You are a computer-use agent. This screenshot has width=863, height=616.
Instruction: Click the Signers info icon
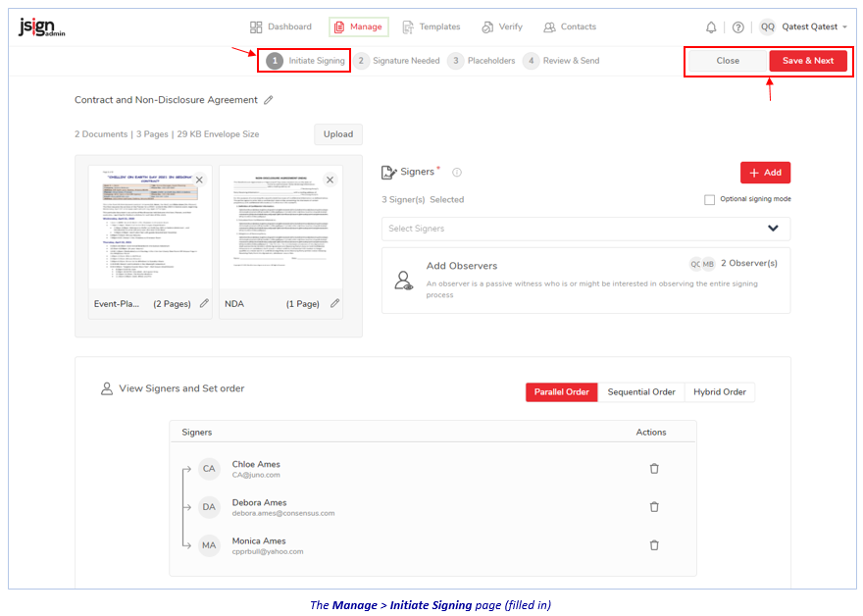point(457,173)
